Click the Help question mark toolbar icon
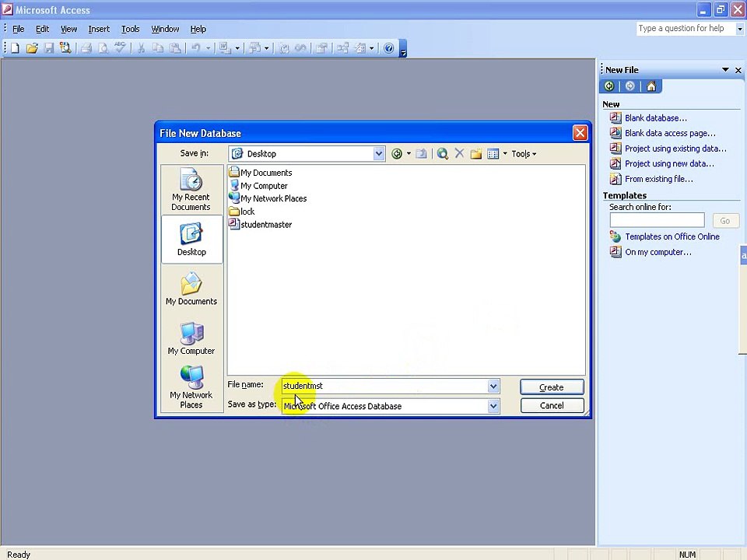 click(389, 48)
